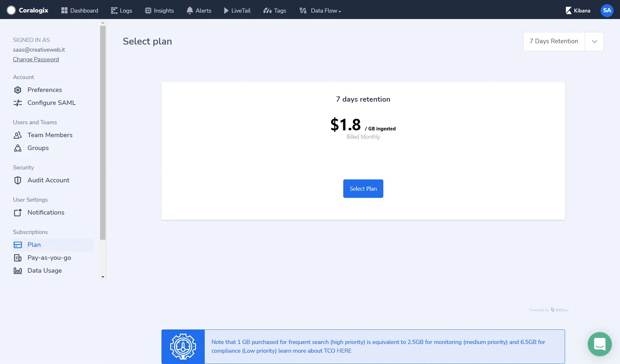Click the sidebar scroll down arrow
620x364 pixels.
[x=103, y=277]
